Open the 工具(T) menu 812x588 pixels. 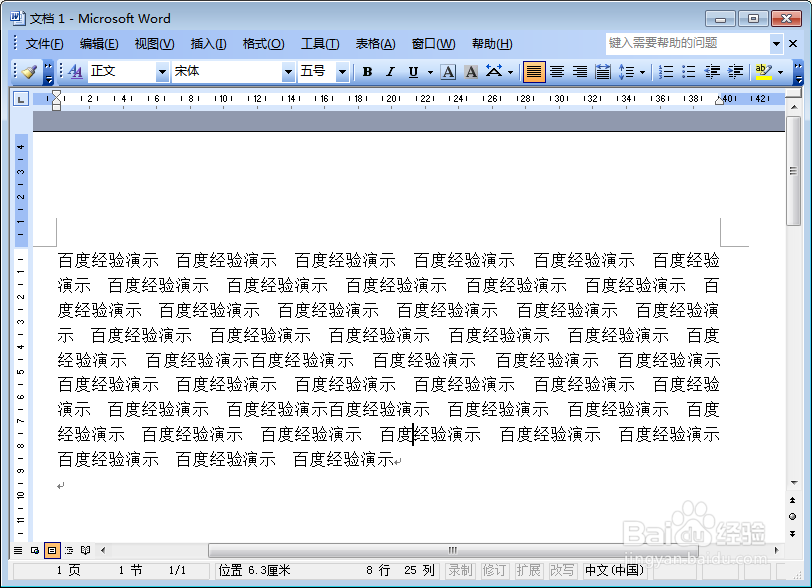[x=320, y=44]
